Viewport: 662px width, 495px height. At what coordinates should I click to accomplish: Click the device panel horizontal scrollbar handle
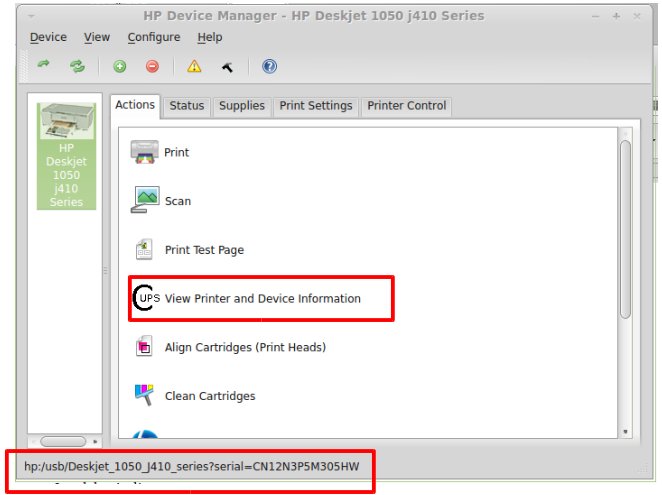(x=63, y=441)
